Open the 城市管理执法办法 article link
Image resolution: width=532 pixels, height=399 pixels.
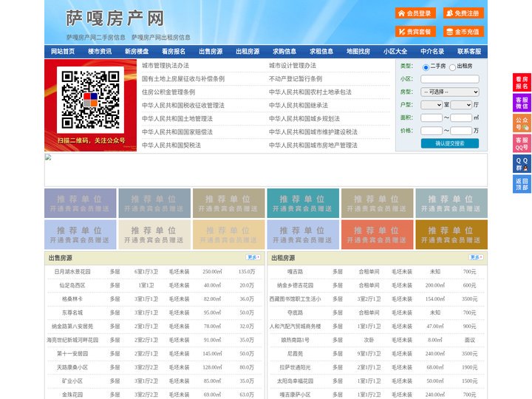coord(166,66)
